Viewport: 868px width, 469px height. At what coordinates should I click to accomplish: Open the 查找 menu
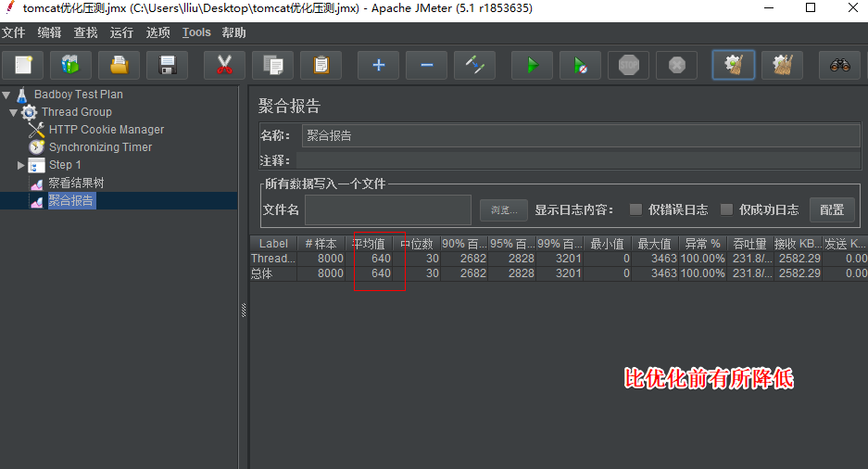click(x=85, y=32)
